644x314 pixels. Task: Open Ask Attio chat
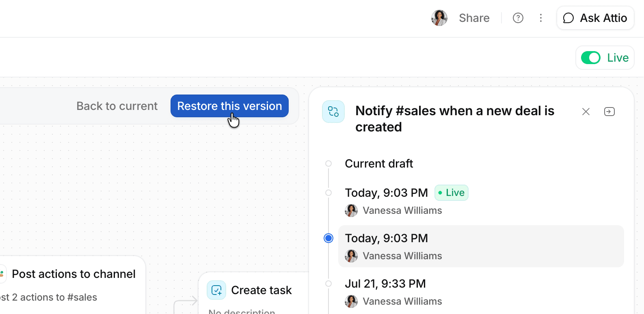click(595, 18)
